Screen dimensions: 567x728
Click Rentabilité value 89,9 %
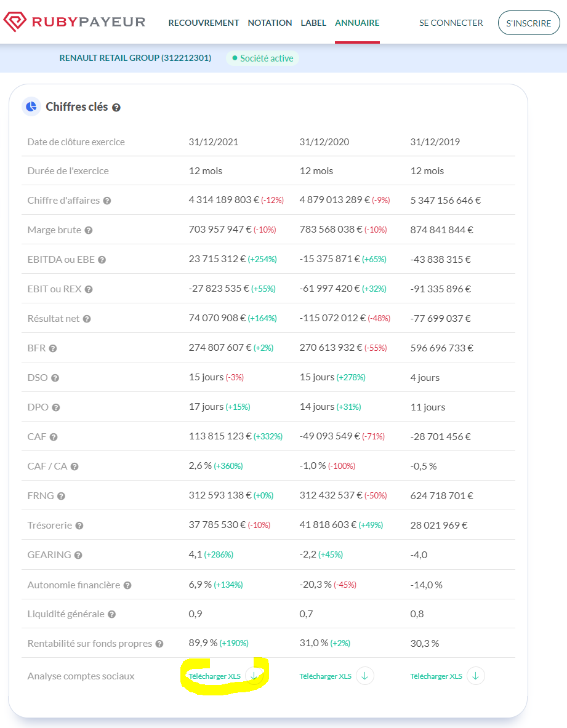pos(203,643)
